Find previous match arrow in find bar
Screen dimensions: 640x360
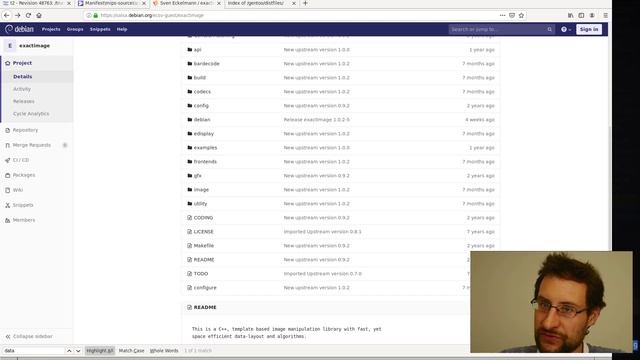69,351
